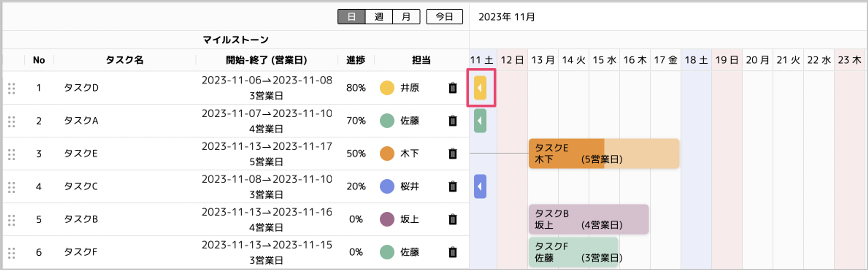This screenshot has height=270, width=868.
Task: Click the orange 木下 assignee color circle
Action: tap(387, 154)
